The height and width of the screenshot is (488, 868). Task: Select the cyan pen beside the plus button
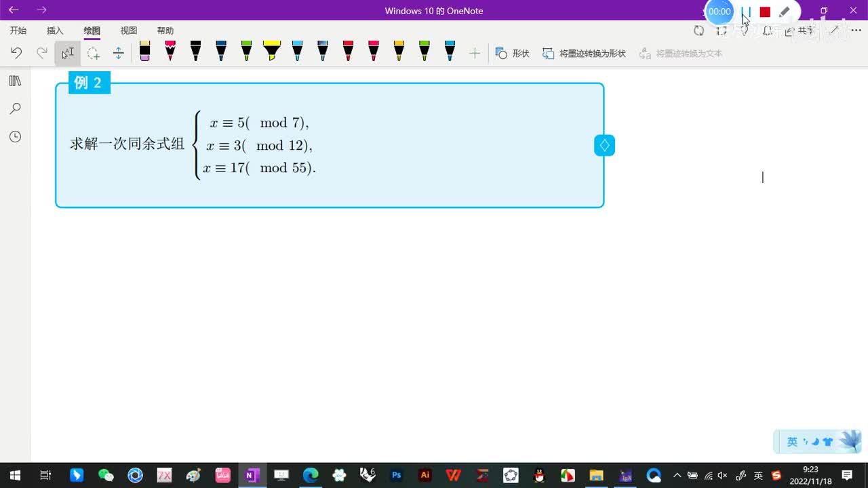click(450, 51)
